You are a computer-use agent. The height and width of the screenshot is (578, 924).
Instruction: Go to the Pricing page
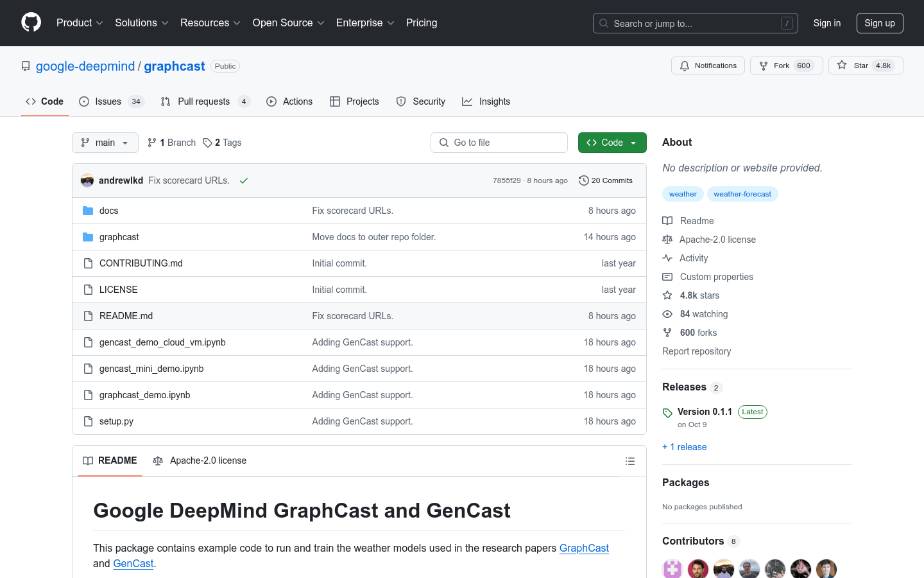[x=422, y=22]
